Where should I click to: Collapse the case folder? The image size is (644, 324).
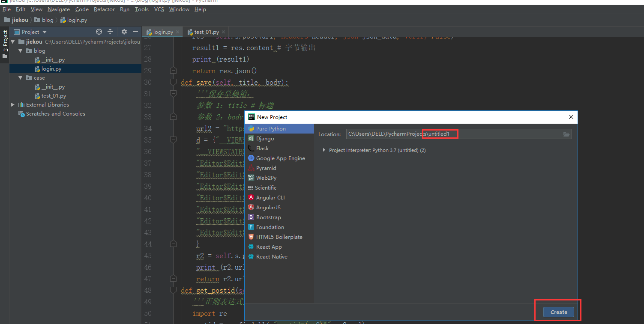(20, 78)
